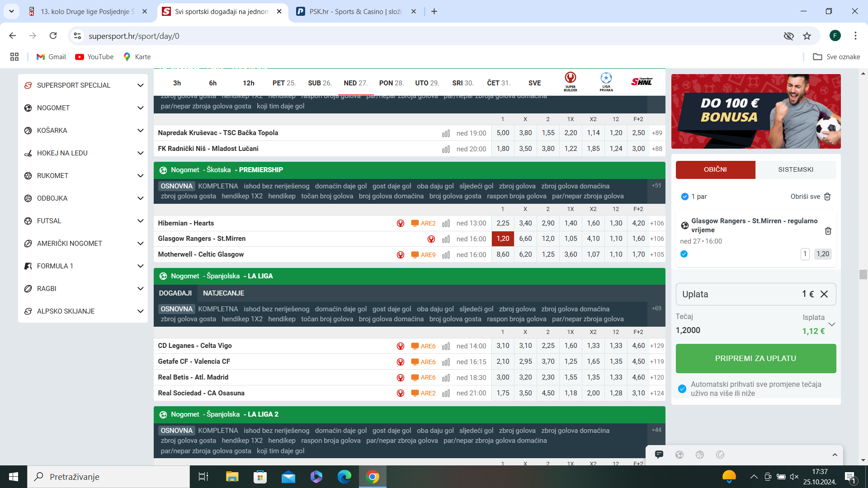
Task: Toggle automatic acceptance of odds changes
Action: coord(682,389)
